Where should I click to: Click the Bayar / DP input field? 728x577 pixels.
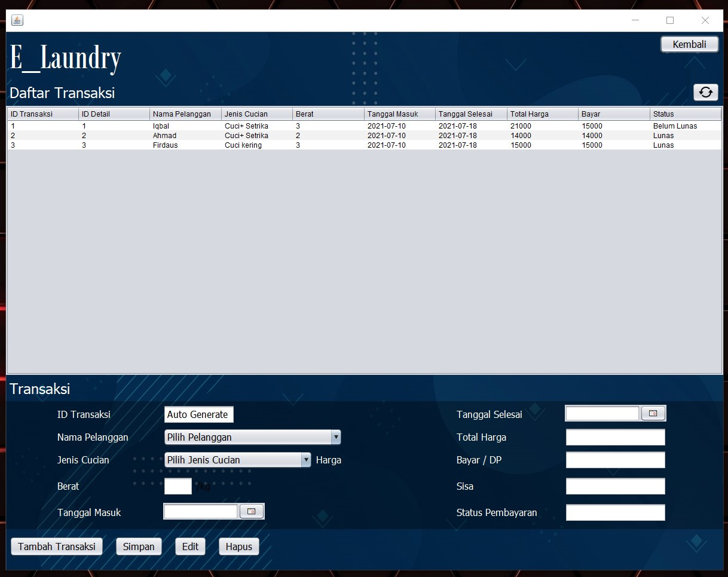pyautogui.click(x=615, y=460)
